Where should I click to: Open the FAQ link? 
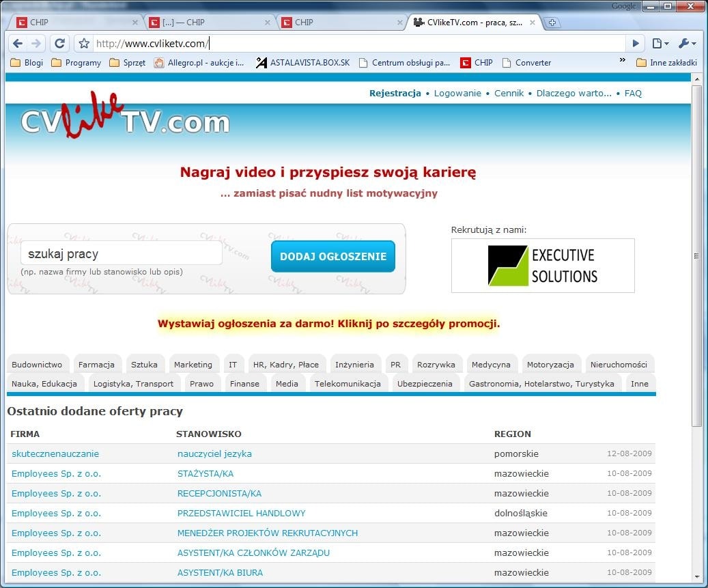coord(633,93)
